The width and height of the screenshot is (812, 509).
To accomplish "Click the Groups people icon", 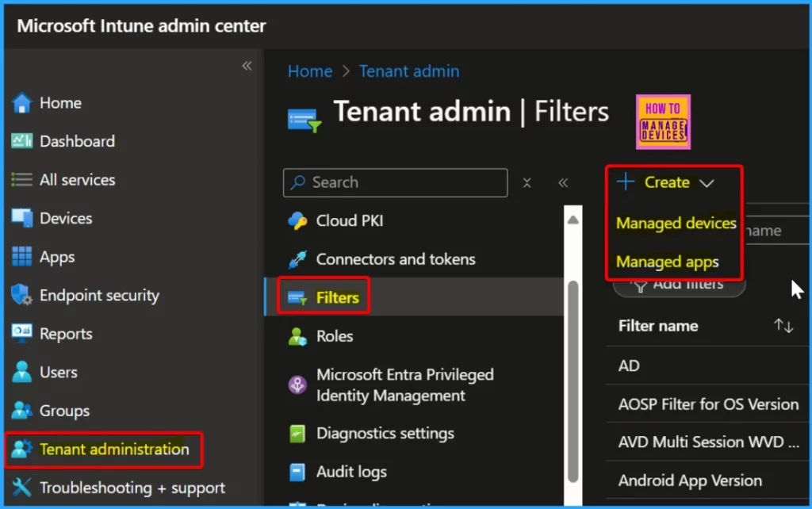I will [x=21, y=410].
